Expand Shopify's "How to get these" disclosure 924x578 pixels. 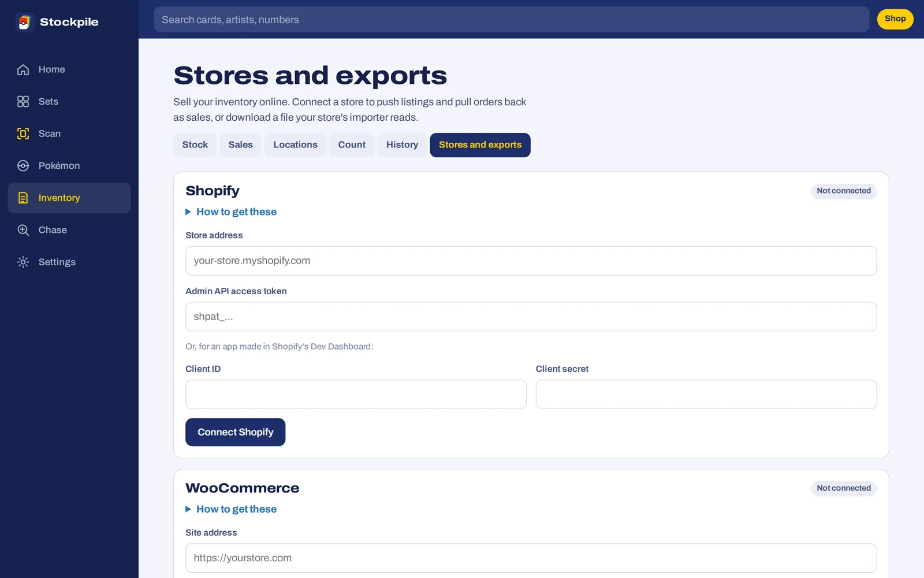[x=231, y=212]
